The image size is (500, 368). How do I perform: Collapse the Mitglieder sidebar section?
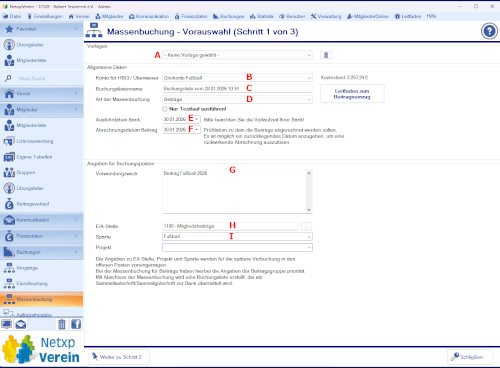76,109
